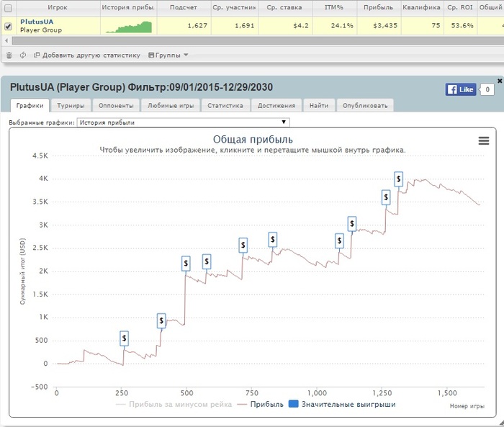Screen dimensions: 504x427
Task: Open the chart hamburger export menu
Action: 484,140
